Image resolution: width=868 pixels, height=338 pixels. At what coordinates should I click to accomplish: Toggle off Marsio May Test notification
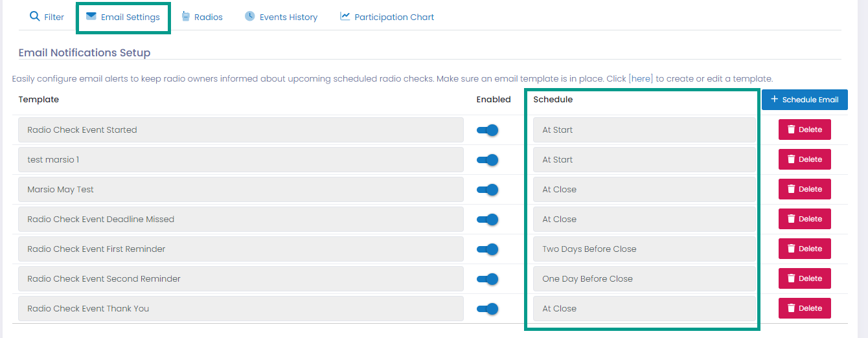tap(488, 190)
